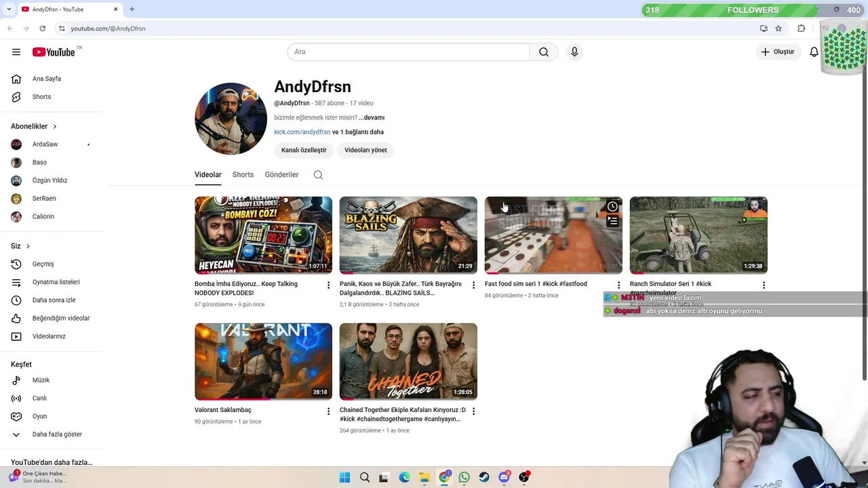The width and height of the screenshot is (868, 488).
Task: Click Valorant Saklambaç title text
Action: click(222, 410)
